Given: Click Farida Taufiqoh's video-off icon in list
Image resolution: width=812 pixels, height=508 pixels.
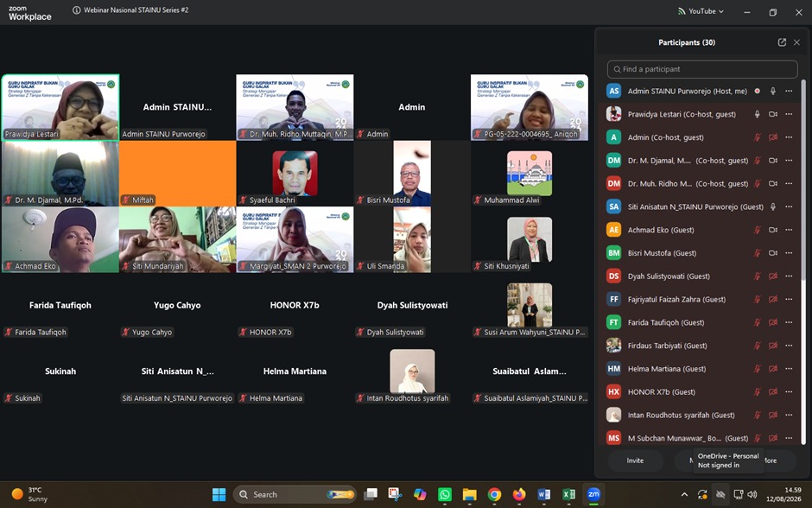Looking at the screenshot, I should pos(772,322).
